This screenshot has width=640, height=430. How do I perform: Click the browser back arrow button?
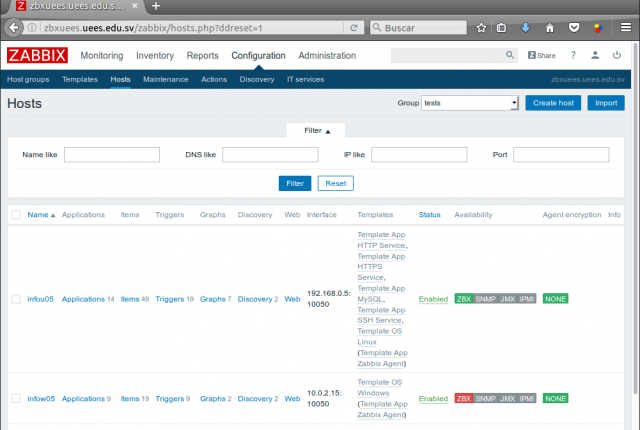tap(13, 28)
